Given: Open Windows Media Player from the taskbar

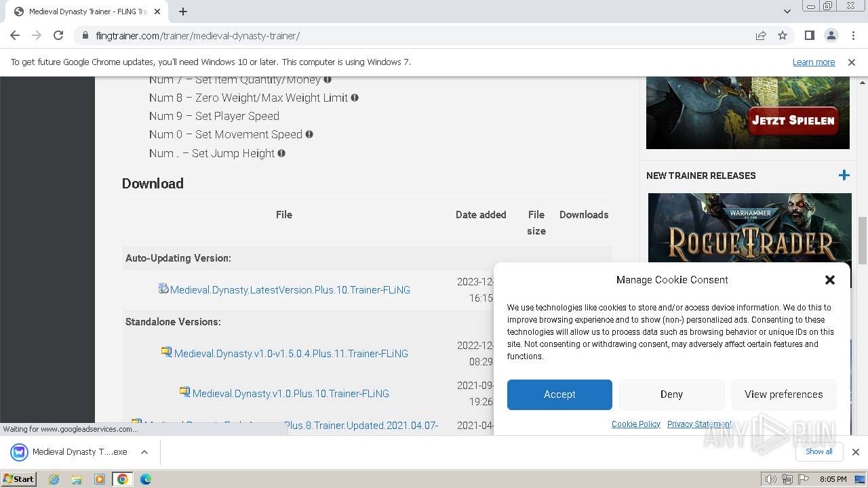Looking at the screenshot, I should point(100,479).
